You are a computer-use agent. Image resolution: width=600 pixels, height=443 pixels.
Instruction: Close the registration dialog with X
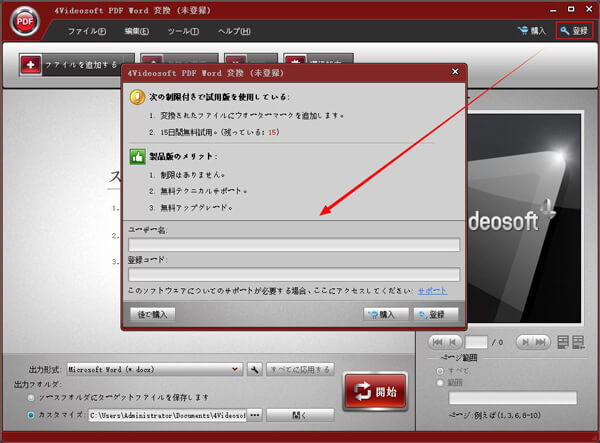[x=455, y=72]
